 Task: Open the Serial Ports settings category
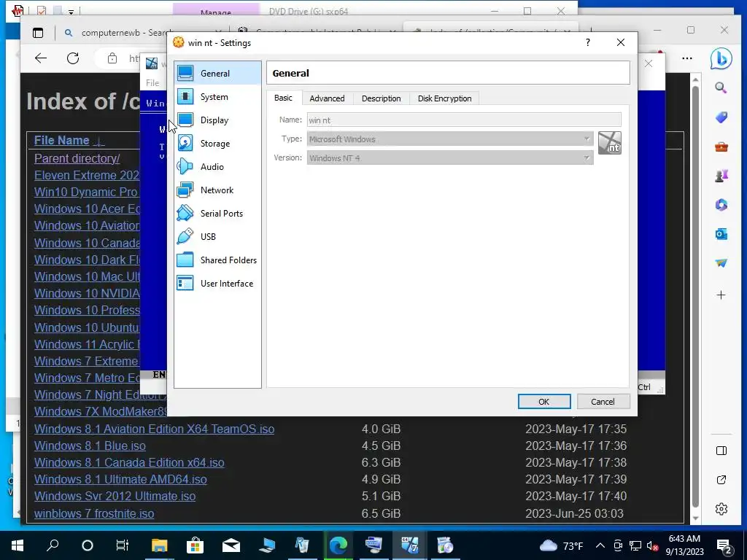[x=217, y=214]
